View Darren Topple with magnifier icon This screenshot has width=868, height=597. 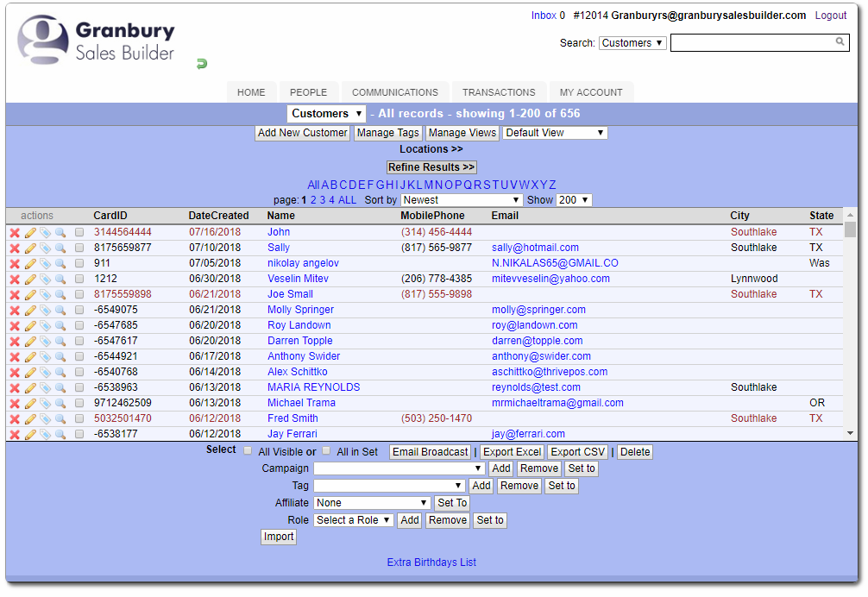click(x=60, y=341)
